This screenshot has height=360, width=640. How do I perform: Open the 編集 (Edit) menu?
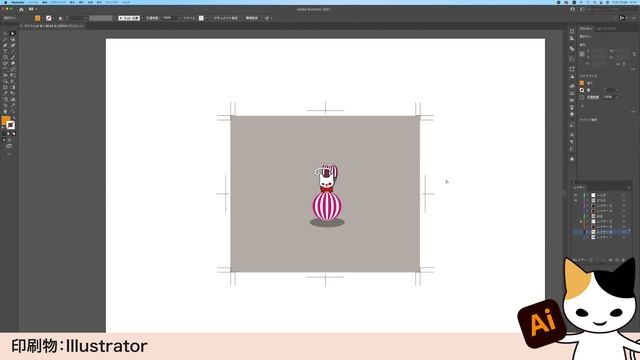[44, 2]
